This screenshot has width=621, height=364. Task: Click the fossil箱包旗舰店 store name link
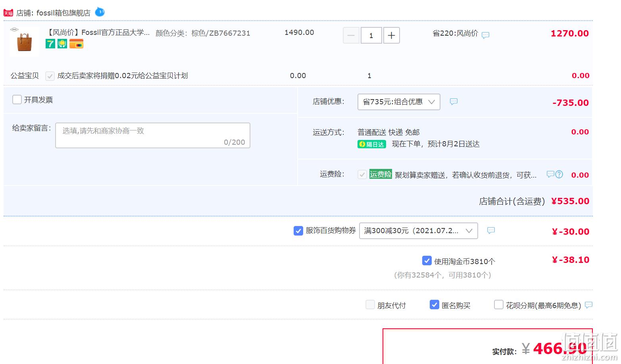(x=63, y=13)
